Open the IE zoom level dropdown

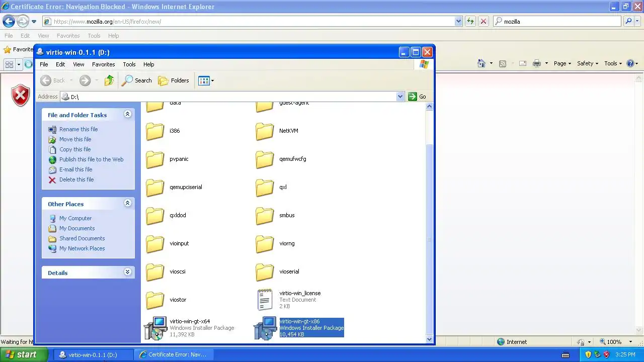629,342
